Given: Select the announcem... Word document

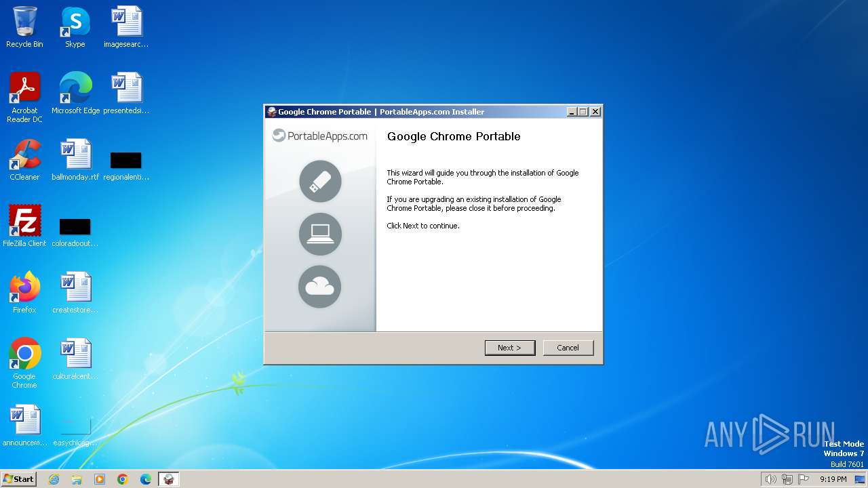Looking at the screenshot, I should (x=24, y=426).
